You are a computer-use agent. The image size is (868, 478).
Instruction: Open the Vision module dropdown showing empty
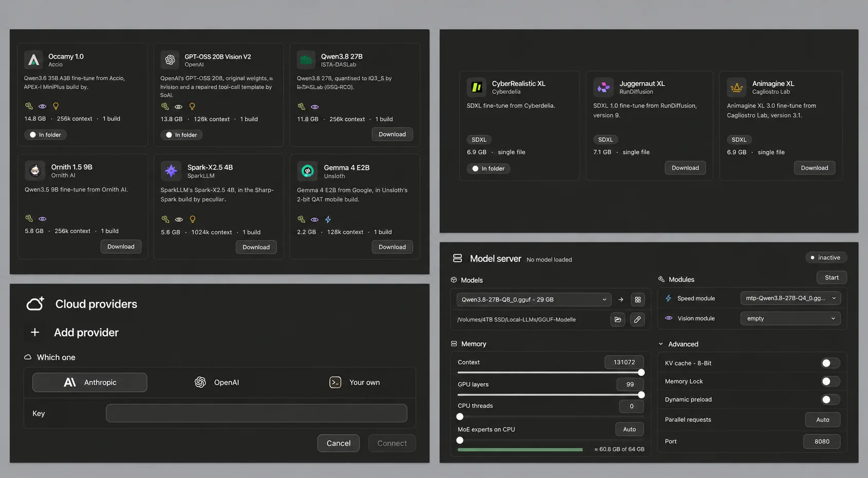pyautogui.click(x=790, y=318)
